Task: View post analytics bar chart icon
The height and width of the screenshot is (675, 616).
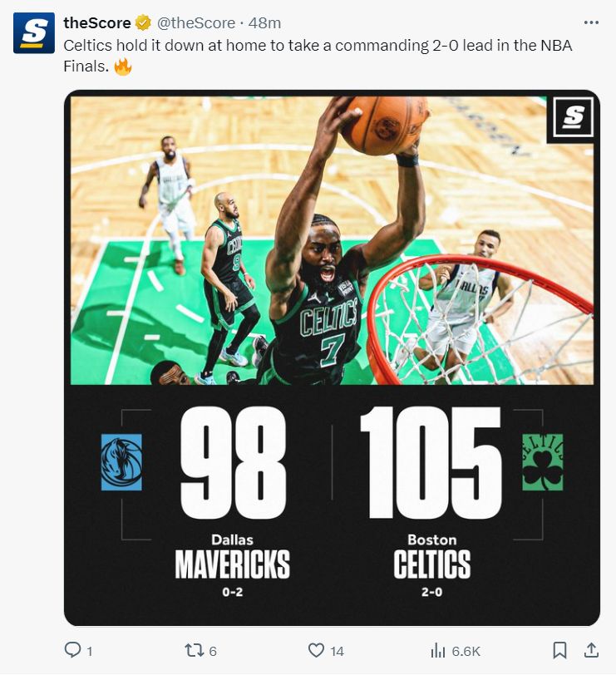Action: [x=438, y=650]
